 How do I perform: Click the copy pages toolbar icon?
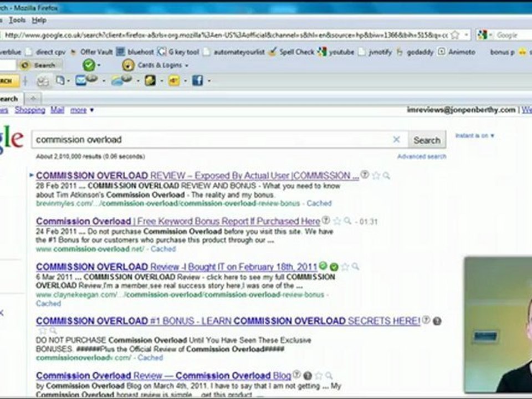(60, 80)
